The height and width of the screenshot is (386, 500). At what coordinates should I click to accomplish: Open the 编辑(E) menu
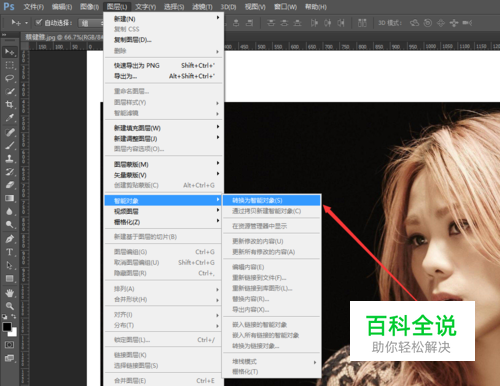coord(62,7)
